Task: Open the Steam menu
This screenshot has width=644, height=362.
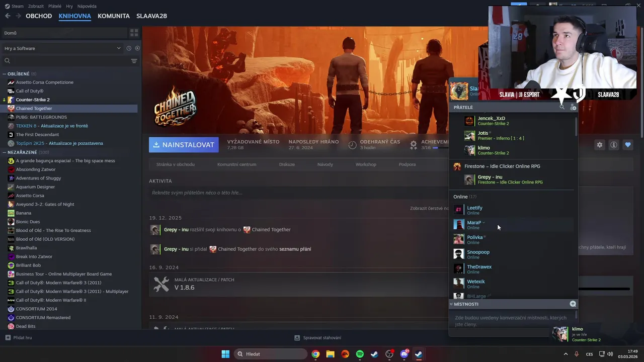Action: point(14,6)
